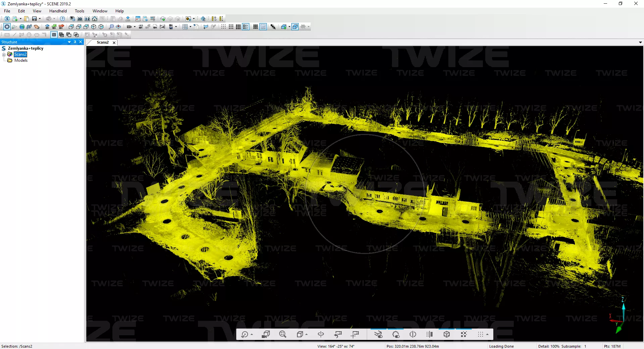Toggle the orbit circle navigation mode button
This screenshot has height=349, width=644.
(7, 27)
